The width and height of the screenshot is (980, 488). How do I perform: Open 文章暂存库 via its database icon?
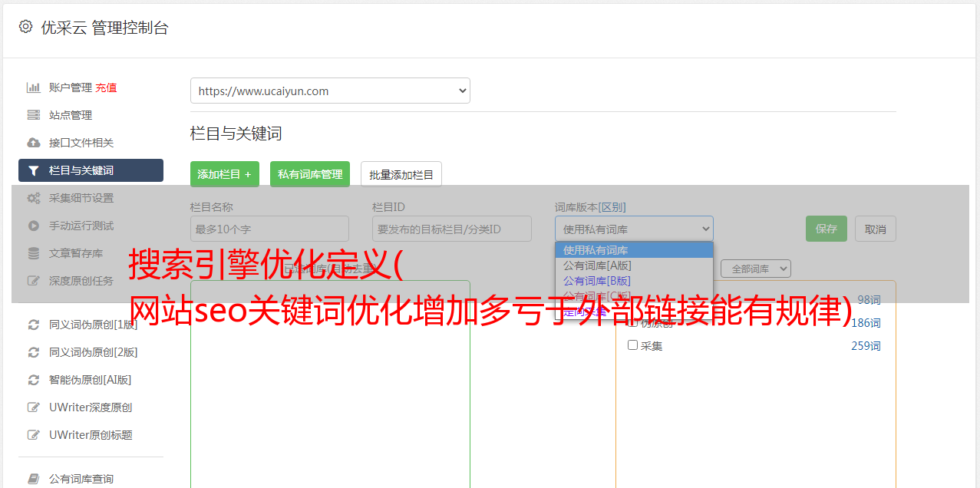pyautogui.click(x=34, y=253)
